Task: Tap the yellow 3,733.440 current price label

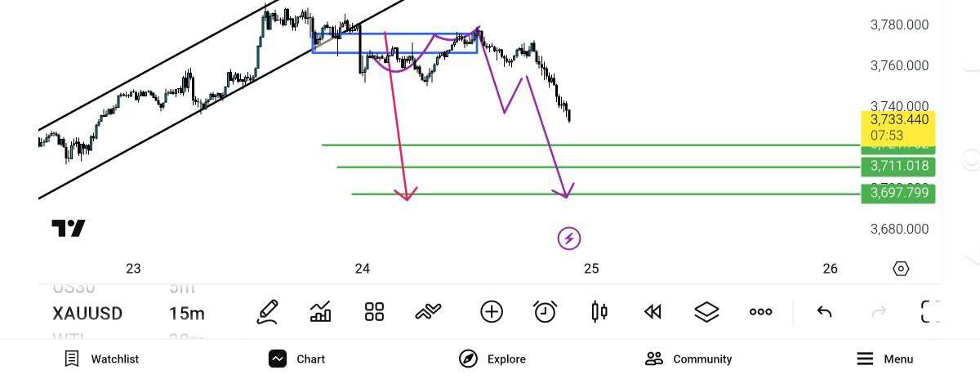Action: pyautogui.click(x=898, y=127)
